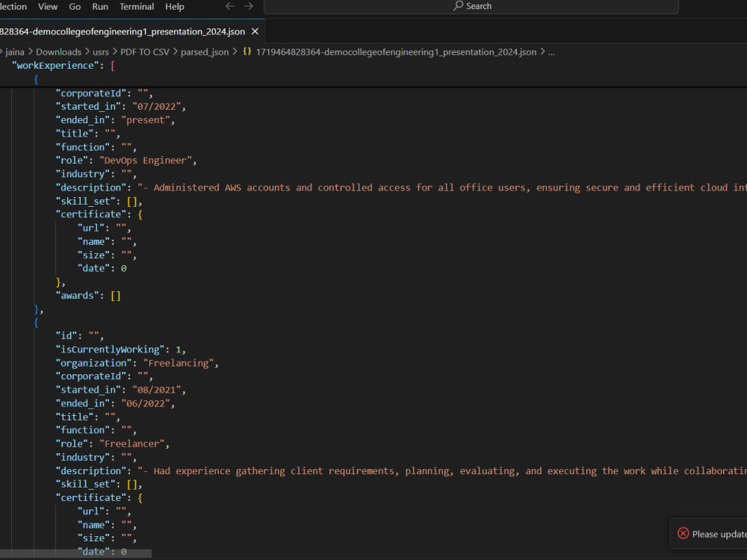The height and width of the screenshot is (560, 747).
Task: Click the JSON file name breadcrumb
Action: 396,52
